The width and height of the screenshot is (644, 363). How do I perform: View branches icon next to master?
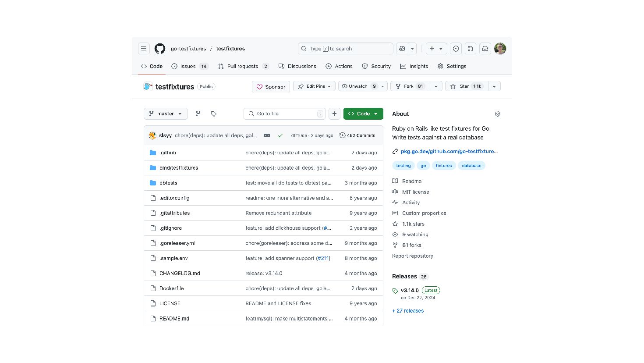[198, 114]
